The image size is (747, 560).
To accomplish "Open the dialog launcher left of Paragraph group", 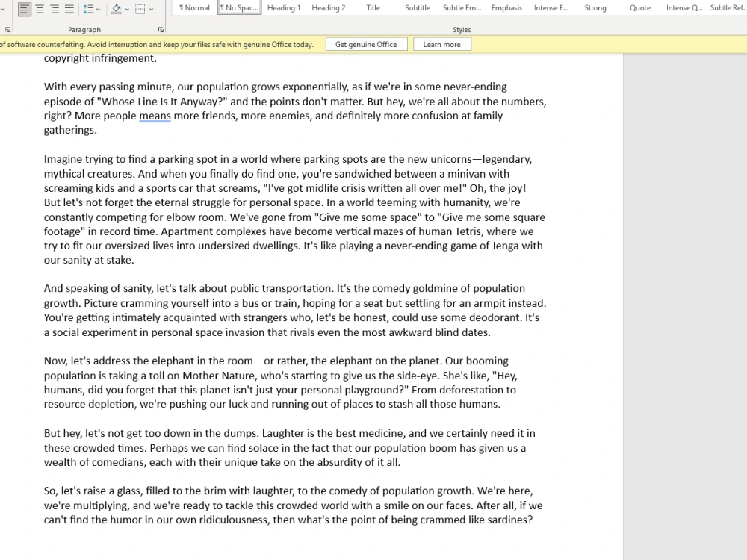I will coord(7,30).
